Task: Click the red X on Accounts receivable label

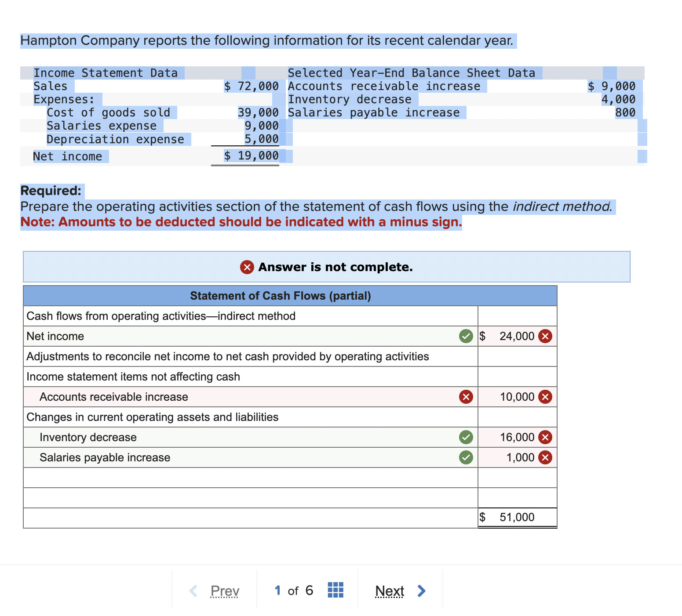Action: tap(466, 397)
